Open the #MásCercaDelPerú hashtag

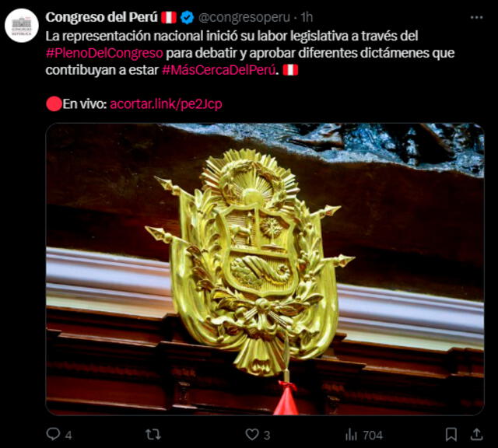coord(219,70)
